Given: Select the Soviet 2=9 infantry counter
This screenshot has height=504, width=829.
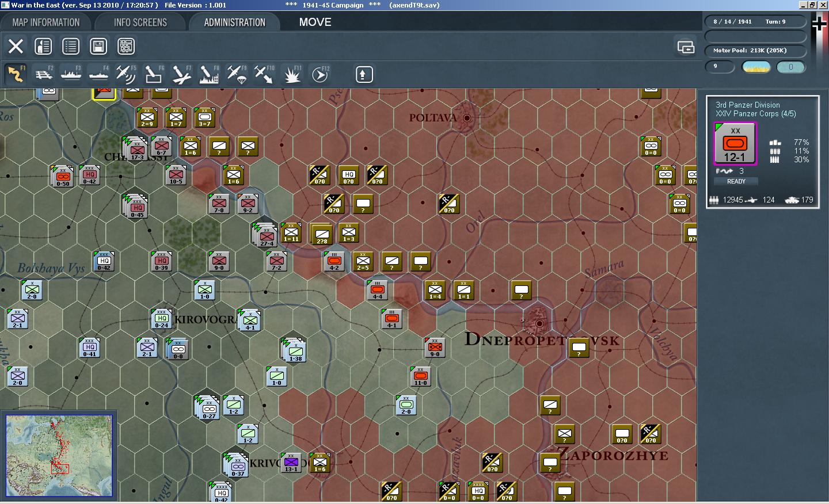Looking at the screenshot, I should click(147, 117).
